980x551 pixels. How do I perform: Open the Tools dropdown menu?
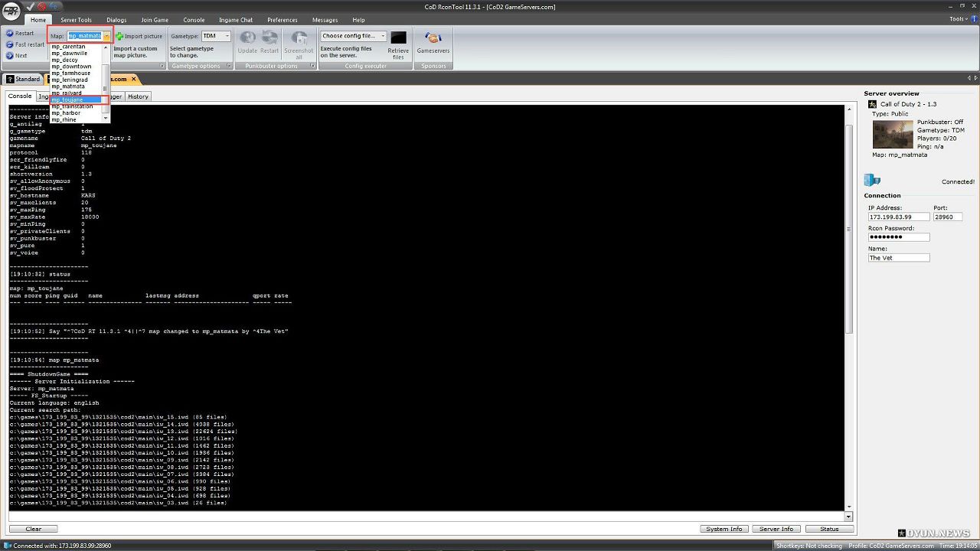(x=958, y=19)
